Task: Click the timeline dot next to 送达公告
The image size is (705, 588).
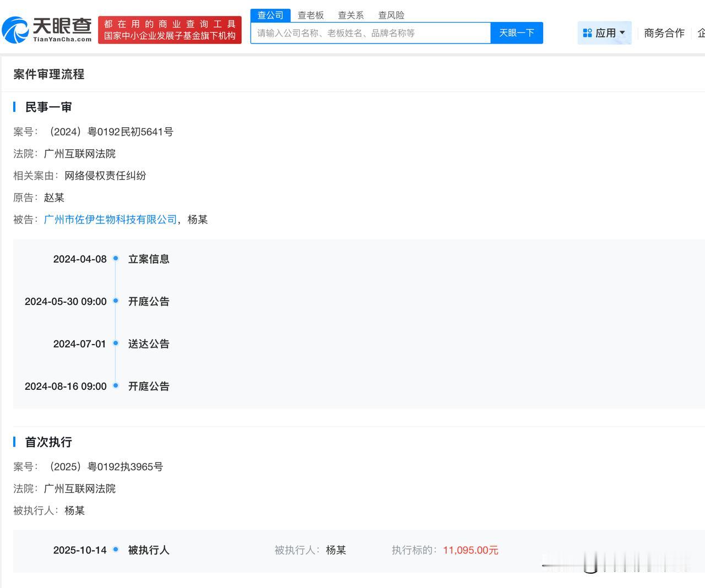Action: (x=116, y=343)
